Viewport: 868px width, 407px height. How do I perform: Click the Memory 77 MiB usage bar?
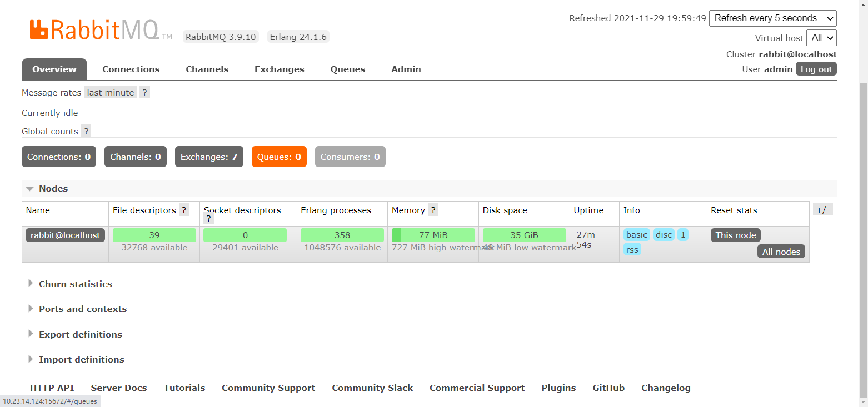(433, 235)
